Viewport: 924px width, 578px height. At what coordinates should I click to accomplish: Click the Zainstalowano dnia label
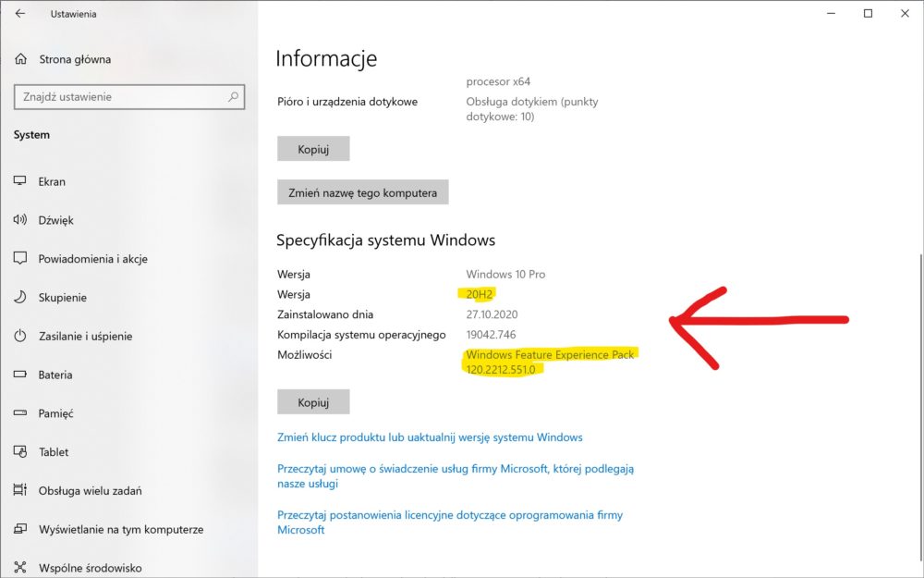325,314
